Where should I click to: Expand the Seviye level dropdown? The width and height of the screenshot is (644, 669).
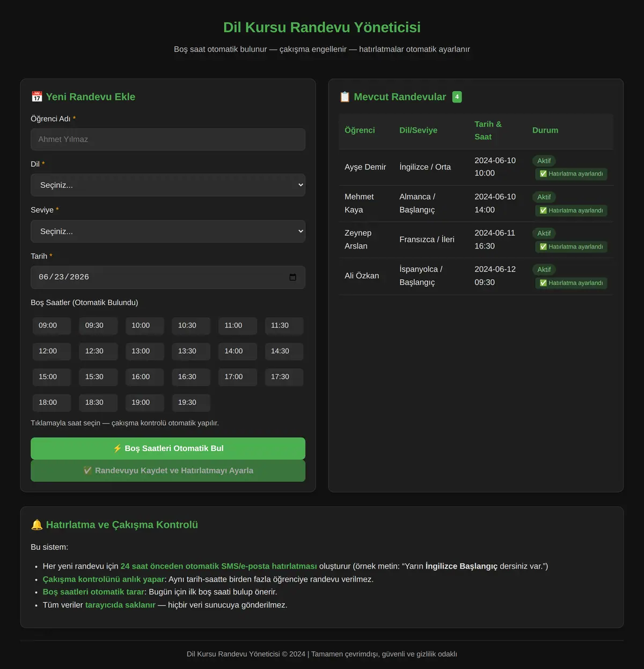tap(168, 231)
